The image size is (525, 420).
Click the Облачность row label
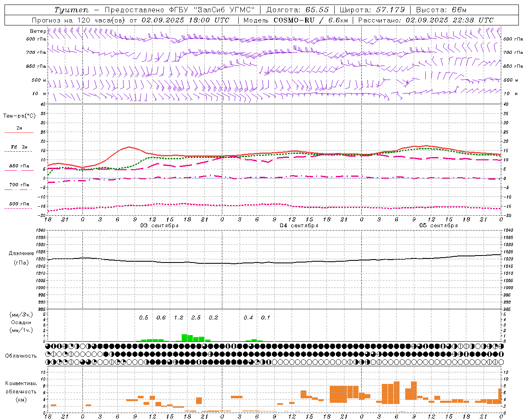click(21, 356)
